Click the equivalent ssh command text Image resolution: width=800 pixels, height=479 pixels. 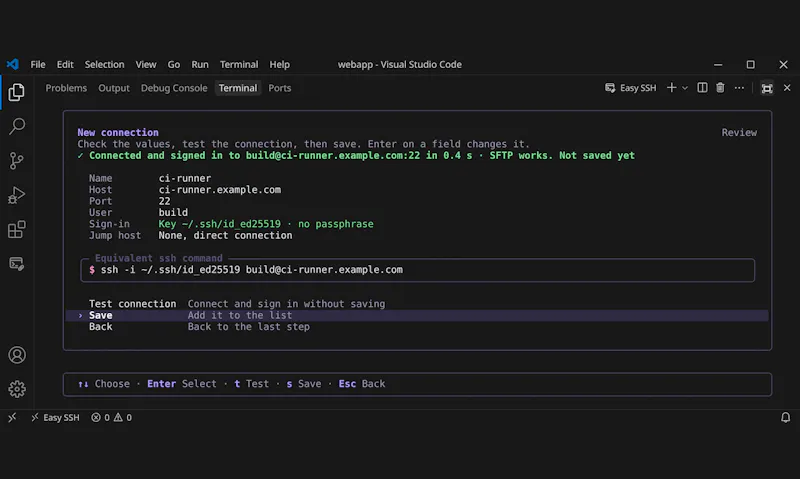point(252,269)
